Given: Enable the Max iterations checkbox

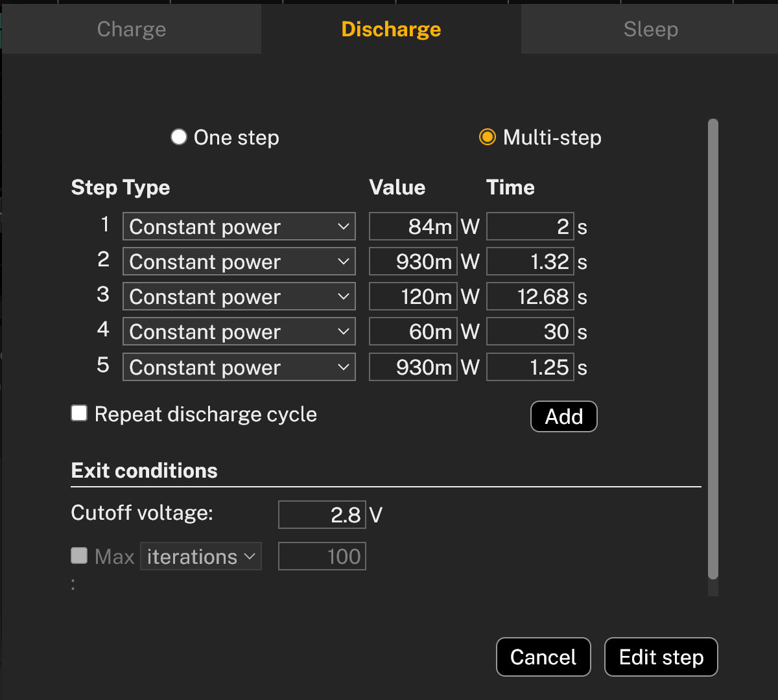Looking at the screenshot, I should [78, 555].
